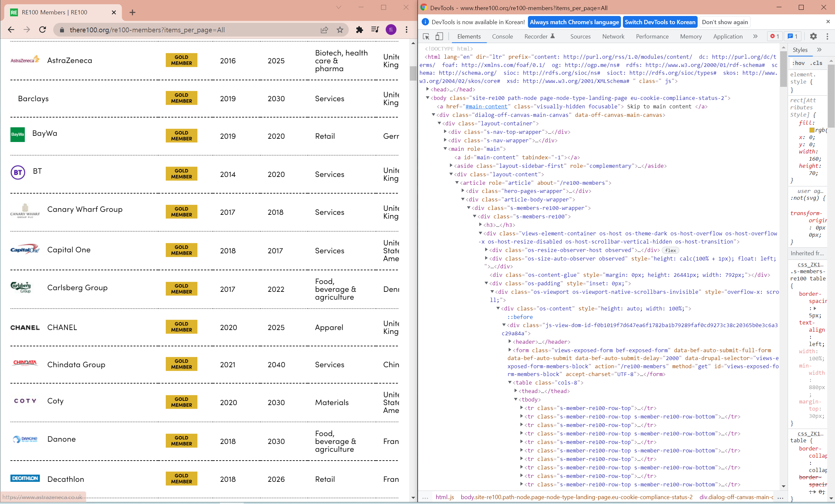Reload the RE100 members page

pos(42,30)
